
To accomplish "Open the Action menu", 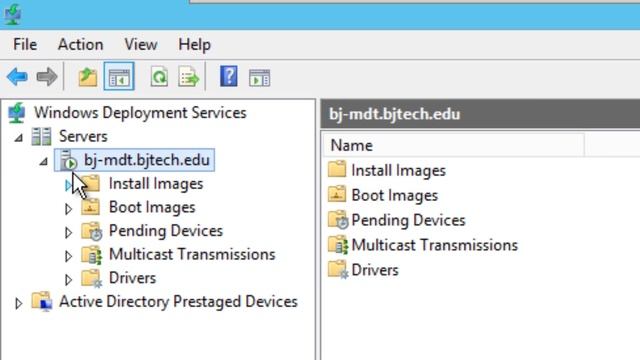I will point(80,44).
